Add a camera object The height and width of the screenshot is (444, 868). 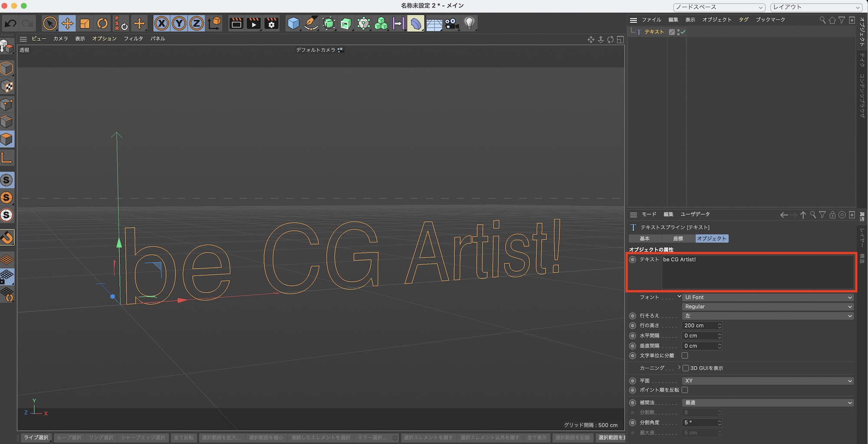[451, 23]
